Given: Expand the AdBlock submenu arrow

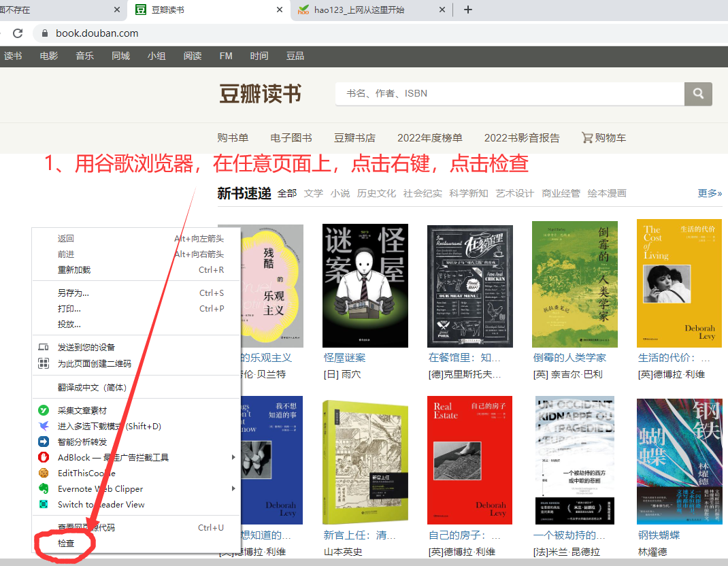Looking at the screenshot, I should [x=233, y=457].
